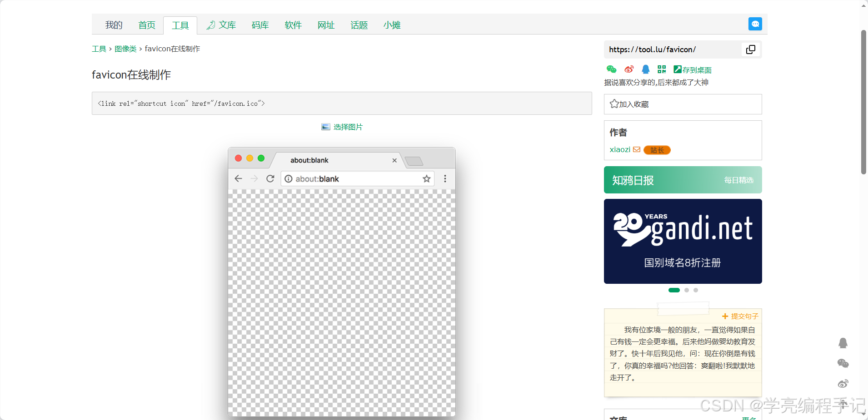Click 存到桌面 save to desktop link

693,70
